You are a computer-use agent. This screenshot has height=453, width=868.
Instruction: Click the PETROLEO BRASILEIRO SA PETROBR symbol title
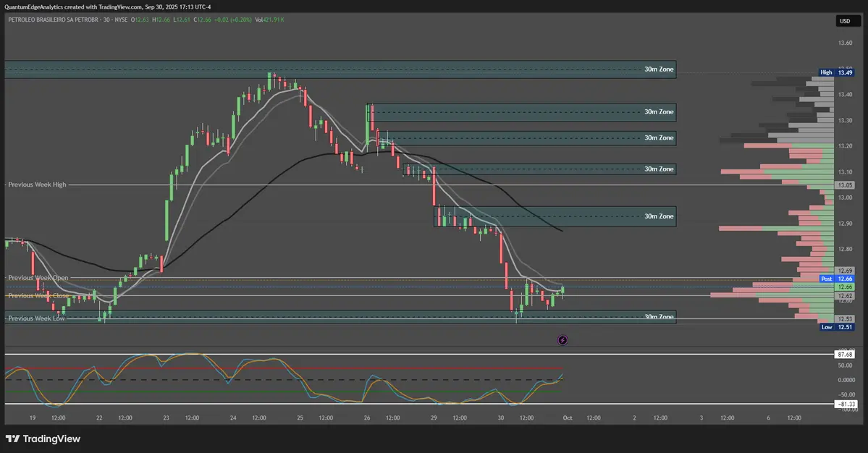click(x=53, y=20)
